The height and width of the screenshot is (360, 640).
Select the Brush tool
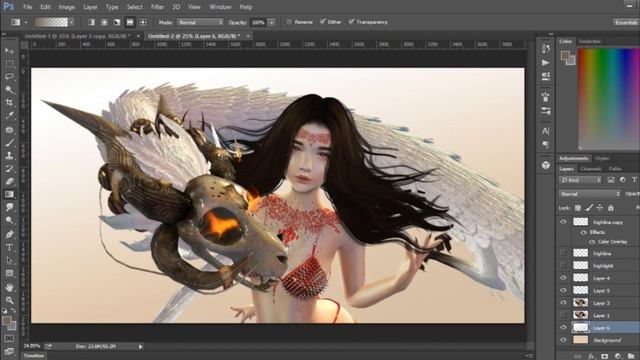(9, 143)
